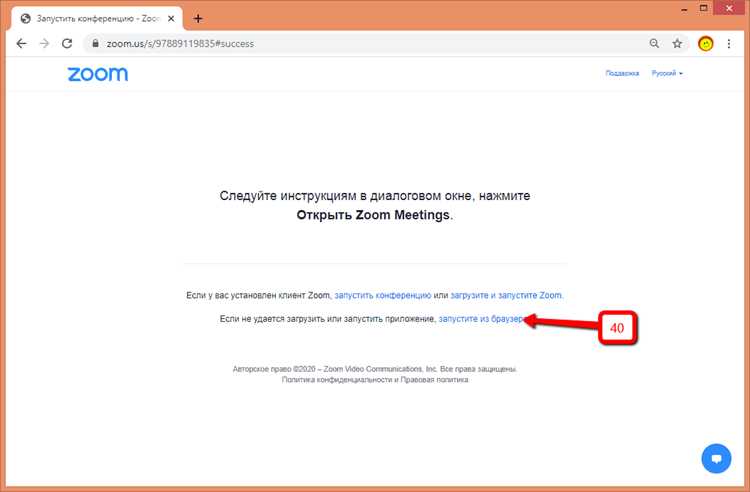Open Chrome's three-dot menu
Image resolution: width=750 pixels, height=492 pixels.
(728, 44)
